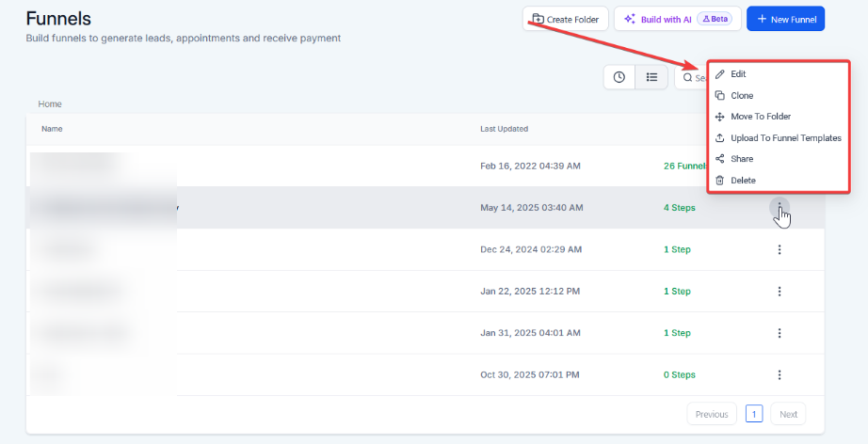The height and width of the screenshot is (444, 868).
Task: Switch to list view icon
Action: tap(651, 77)
